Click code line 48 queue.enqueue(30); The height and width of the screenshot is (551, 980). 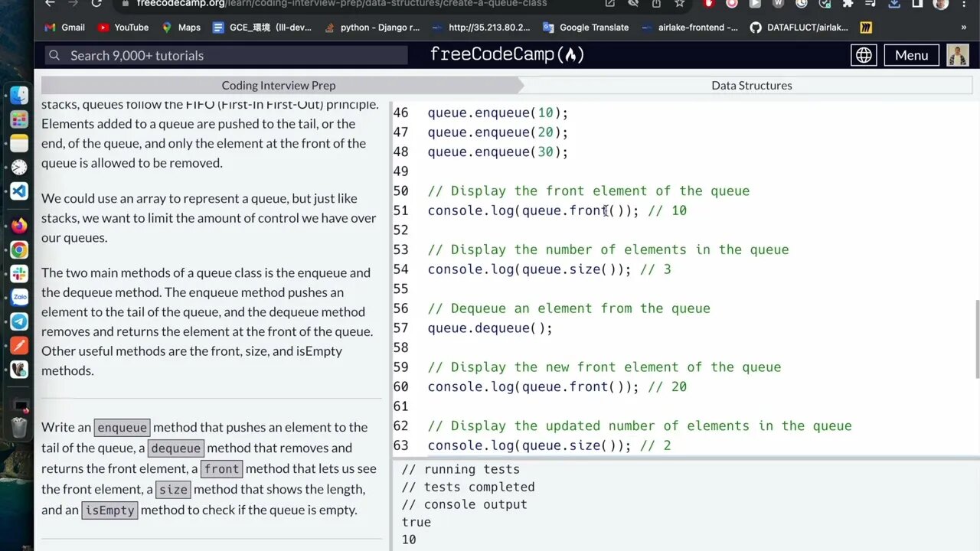[x=498, y=152]
